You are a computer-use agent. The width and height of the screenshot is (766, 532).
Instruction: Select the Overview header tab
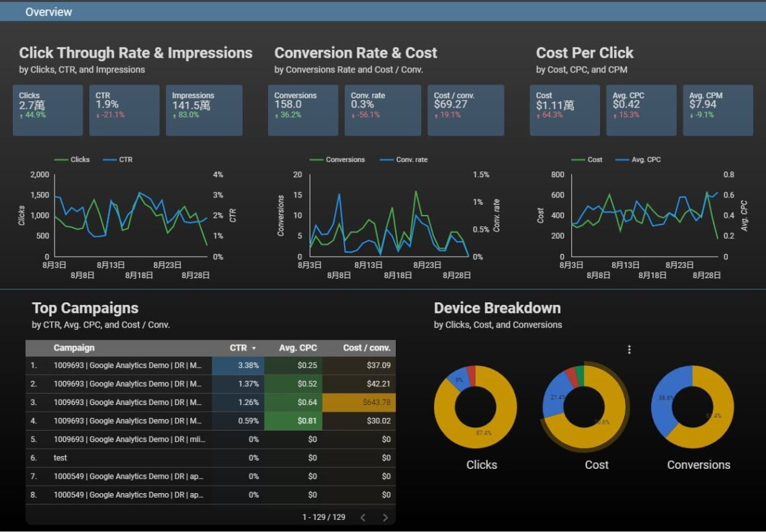click(x=48, y=11)
